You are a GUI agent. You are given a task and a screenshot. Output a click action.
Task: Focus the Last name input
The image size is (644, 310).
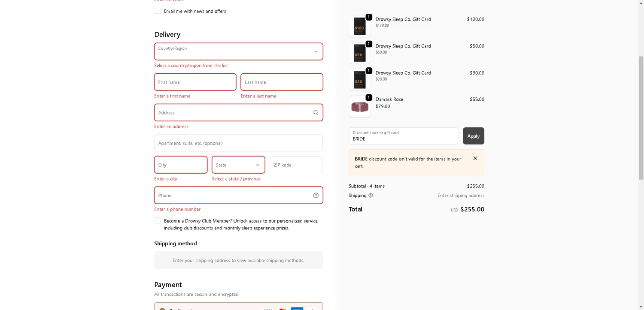tap(282, 82)
